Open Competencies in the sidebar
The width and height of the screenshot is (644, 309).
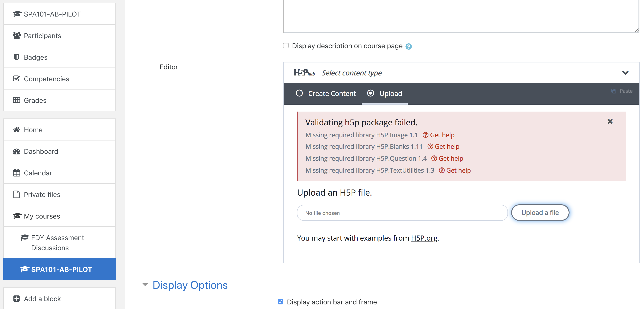point(60,79)
